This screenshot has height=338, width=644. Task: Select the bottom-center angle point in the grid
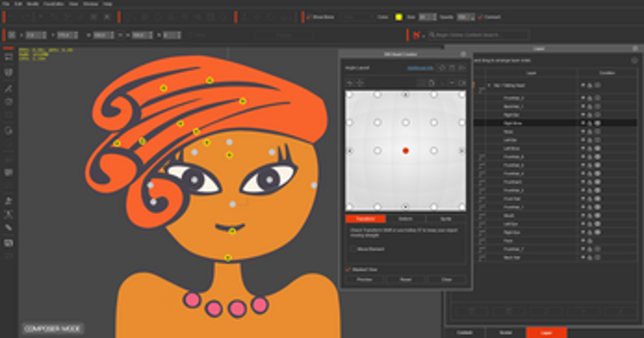(x=406, y=207)
